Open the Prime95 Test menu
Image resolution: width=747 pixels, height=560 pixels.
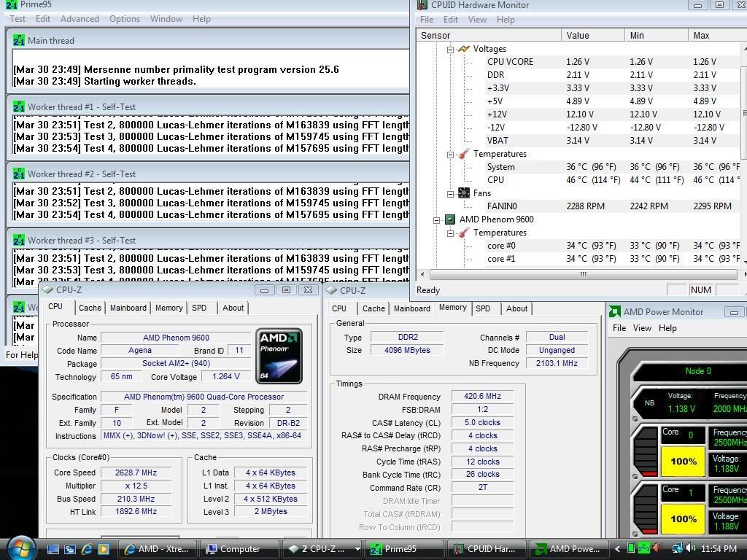[18, 19]
